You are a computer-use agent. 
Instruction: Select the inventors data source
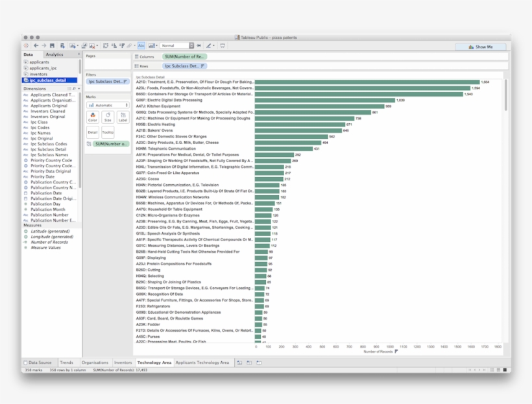(38, 74)
